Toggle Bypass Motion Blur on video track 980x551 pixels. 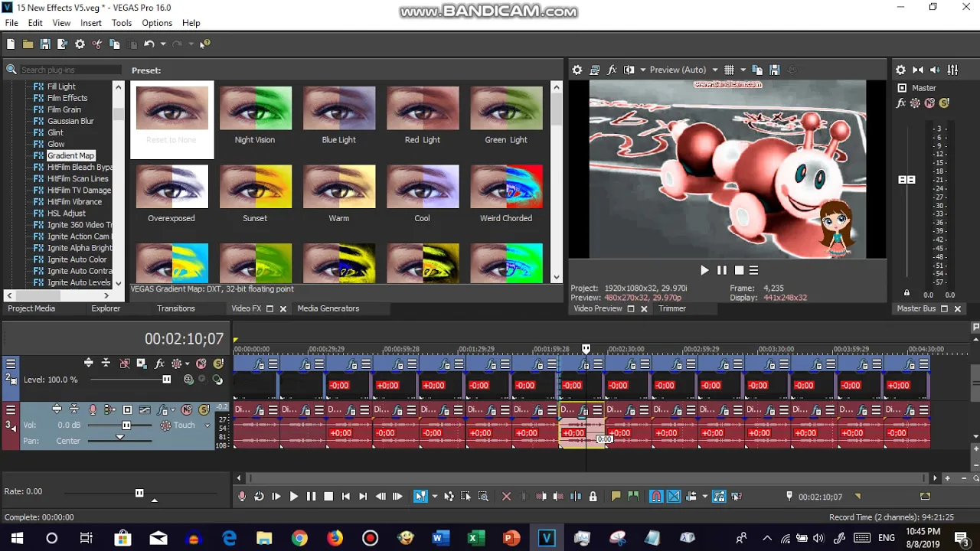coord(124,364)
